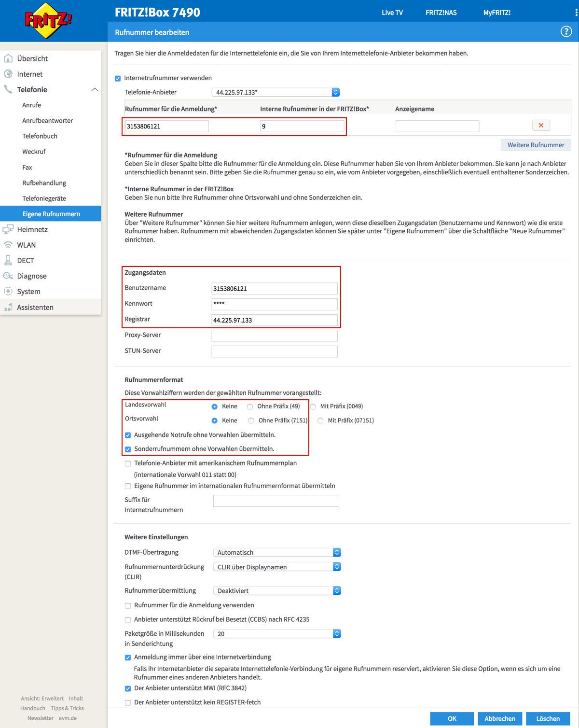Delete the phone number row with red X
This screenshot has height=728, width=579.
click(541, 126)
